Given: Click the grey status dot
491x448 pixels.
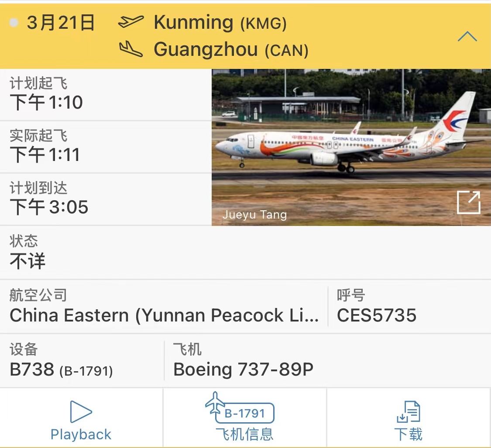Looking at the screenshot, I should coord(14,23).
